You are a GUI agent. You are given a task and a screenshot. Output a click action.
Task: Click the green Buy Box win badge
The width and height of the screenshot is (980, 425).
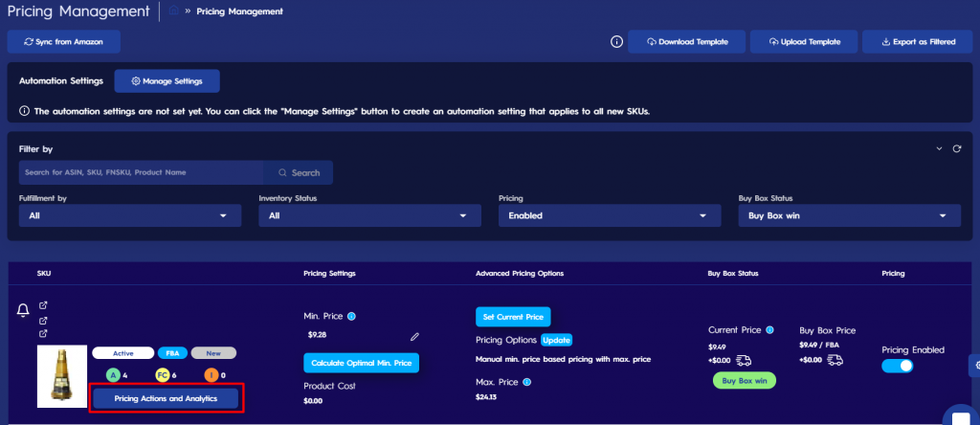pyautogui.click(x=745, y=381)
